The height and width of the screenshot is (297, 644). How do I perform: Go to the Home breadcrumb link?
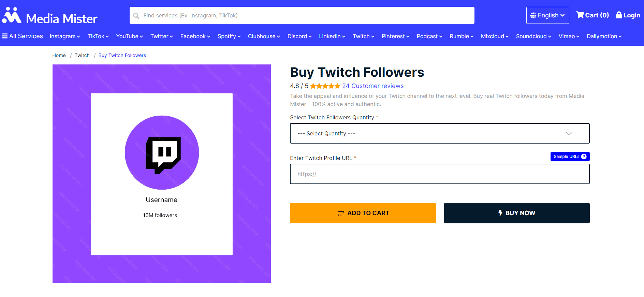59,55
